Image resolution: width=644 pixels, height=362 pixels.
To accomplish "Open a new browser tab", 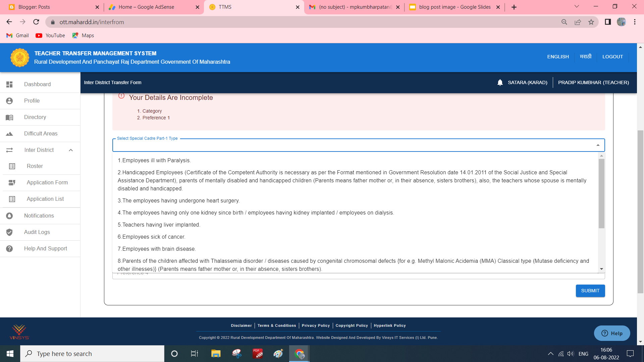I will coord(514,7).
